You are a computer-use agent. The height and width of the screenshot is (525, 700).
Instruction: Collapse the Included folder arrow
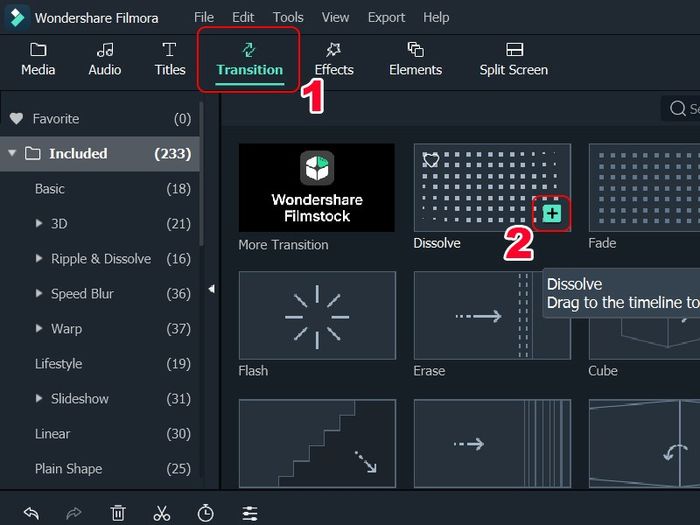[12, 153]
